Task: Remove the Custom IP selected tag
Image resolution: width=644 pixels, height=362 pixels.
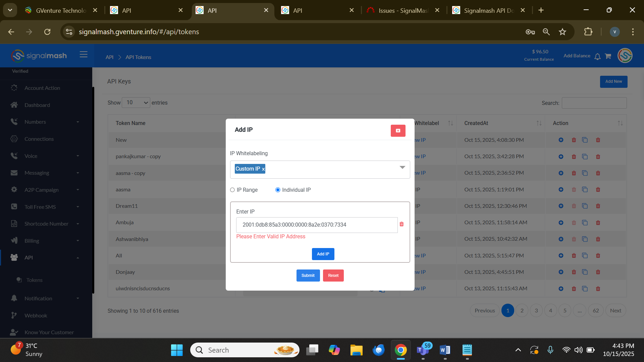Action: click(x=263, y=169)
